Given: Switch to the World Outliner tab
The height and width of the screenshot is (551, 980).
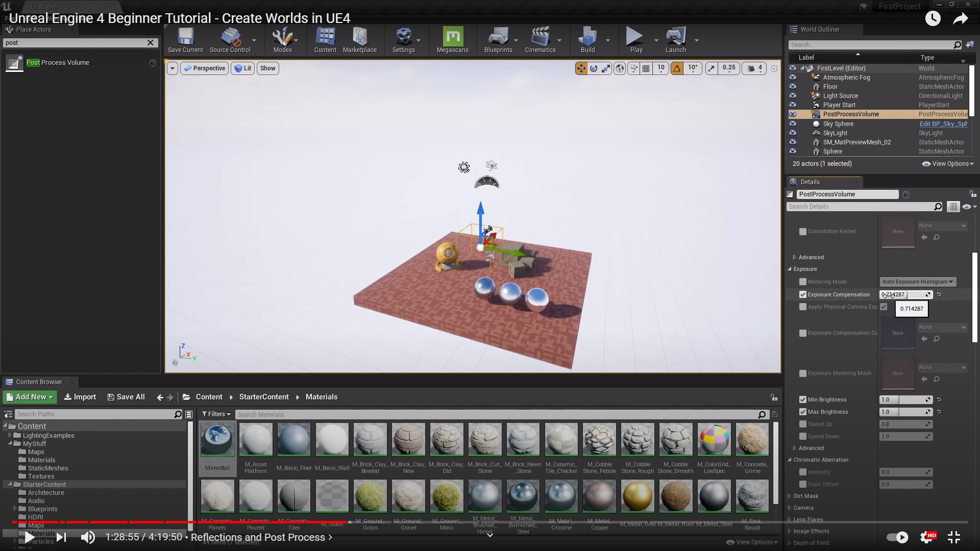Looking at the screenshot, I should click(819, 30).
